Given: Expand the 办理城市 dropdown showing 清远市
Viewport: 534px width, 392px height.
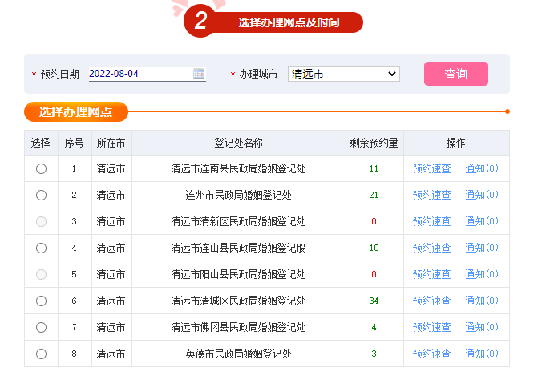Looking at the screenshot, I should point(343,74).
